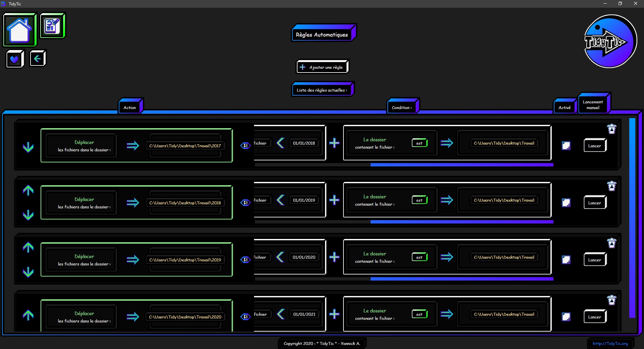The image size is (644, 349).
Task: Click the 'Liste des règles actuelles' label
Action: pyautogui.click(x=323, y=89)
